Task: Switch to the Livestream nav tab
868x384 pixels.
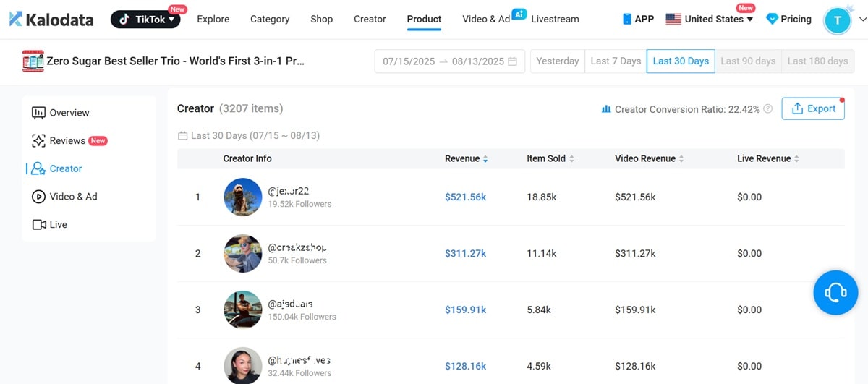Action: coord(555,20)
